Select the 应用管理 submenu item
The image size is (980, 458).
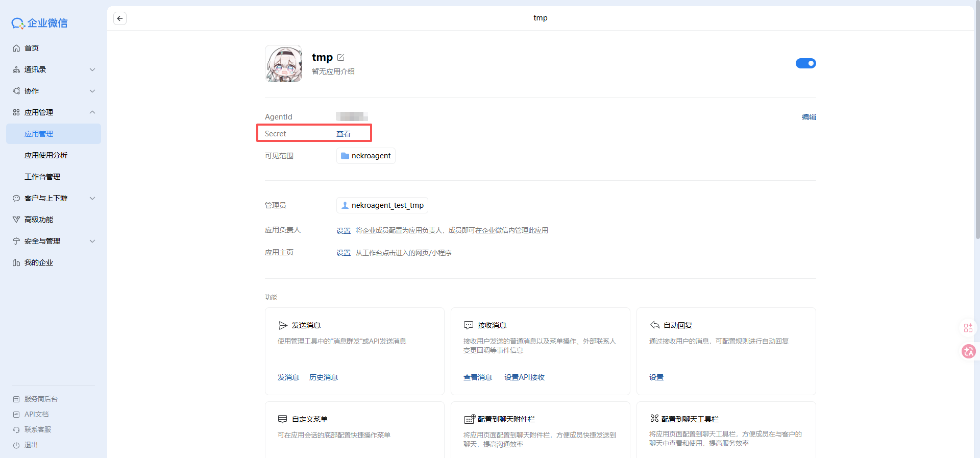coord(54,134)
